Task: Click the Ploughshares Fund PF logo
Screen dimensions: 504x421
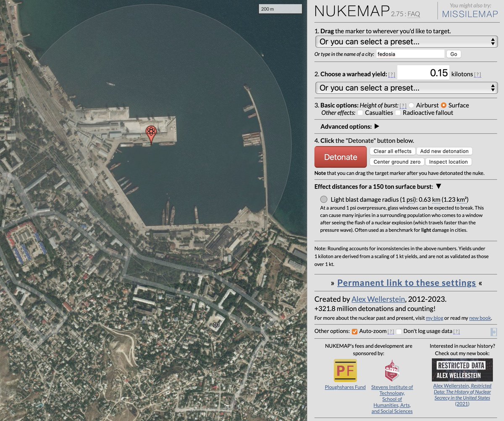Action: (x=345, y=370)
